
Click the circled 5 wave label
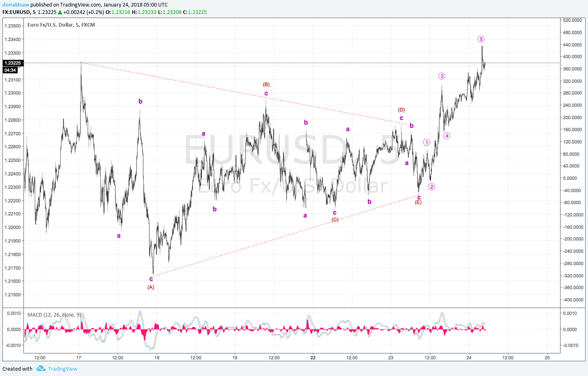pyautogui.click(x=481, y=39)
